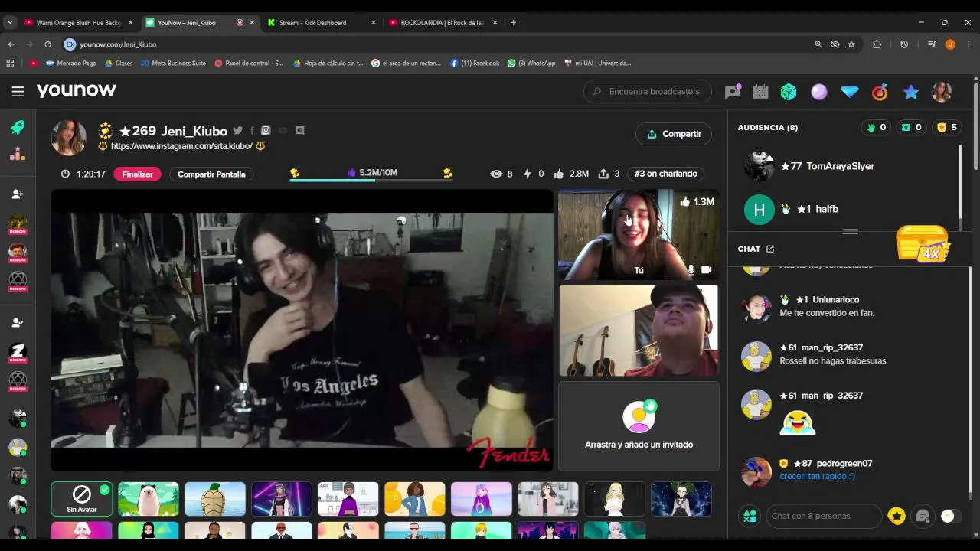Click the locked chat bubble icon
Screen dimensions: 980x551
click(x=923, y=517)
